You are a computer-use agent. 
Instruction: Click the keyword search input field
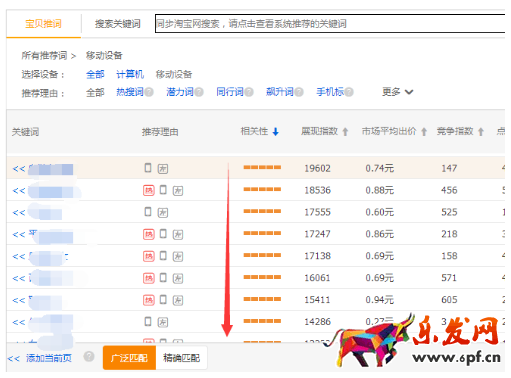(330, 24)
